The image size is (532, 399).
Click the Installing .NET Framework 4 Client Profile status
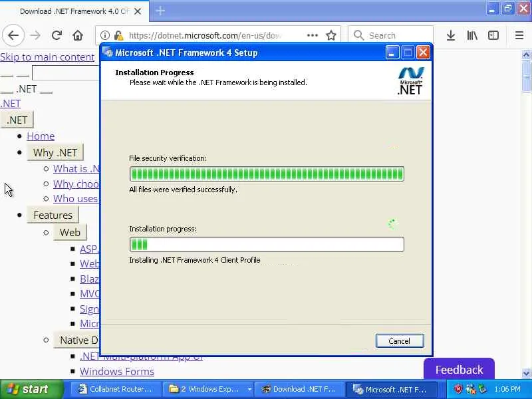tap(195, 260)
